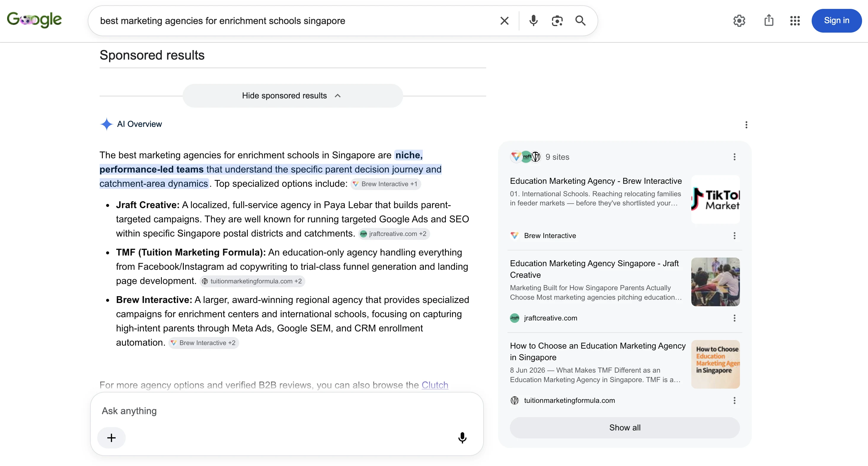Click the Brew Interactive: bullet heading

click(154, 300)
